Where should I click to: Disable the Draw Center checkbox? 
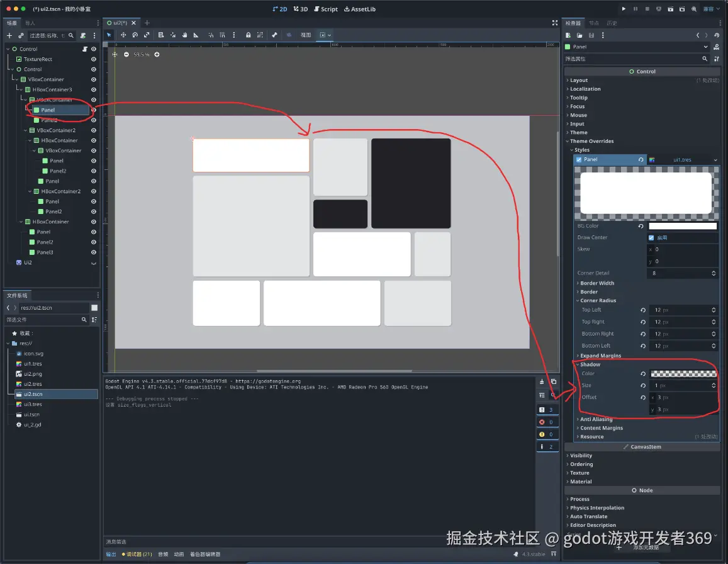coord(651,238)
